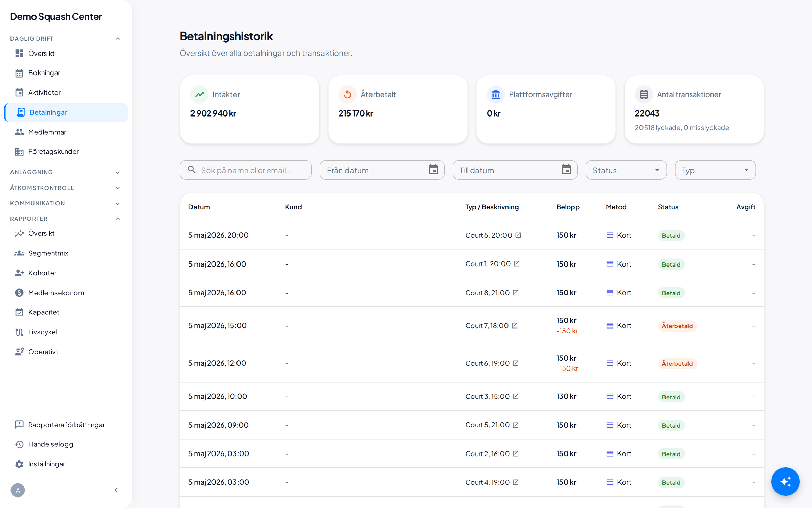
Task: Focus the name or email search field
Action: click(x=245, y=170)
